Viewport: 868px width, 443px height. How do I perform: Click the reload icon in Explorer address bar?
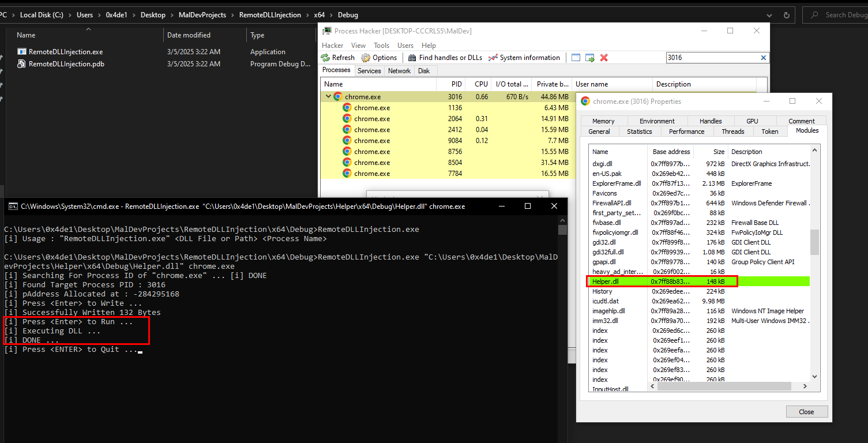pos(787,15)
